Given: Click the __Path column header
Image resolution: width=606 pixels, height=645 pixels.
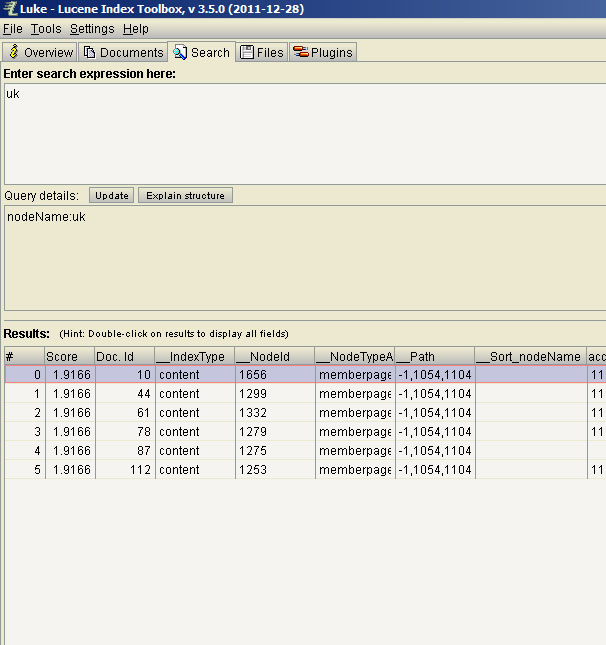Looking at the screenshot, I should click(434, 356).
